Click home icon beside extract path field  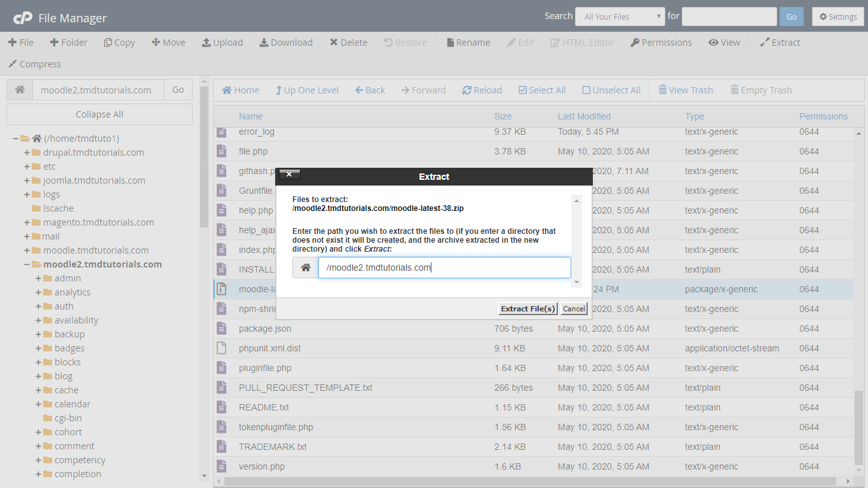pyautogui.click(x=306, y=268)
